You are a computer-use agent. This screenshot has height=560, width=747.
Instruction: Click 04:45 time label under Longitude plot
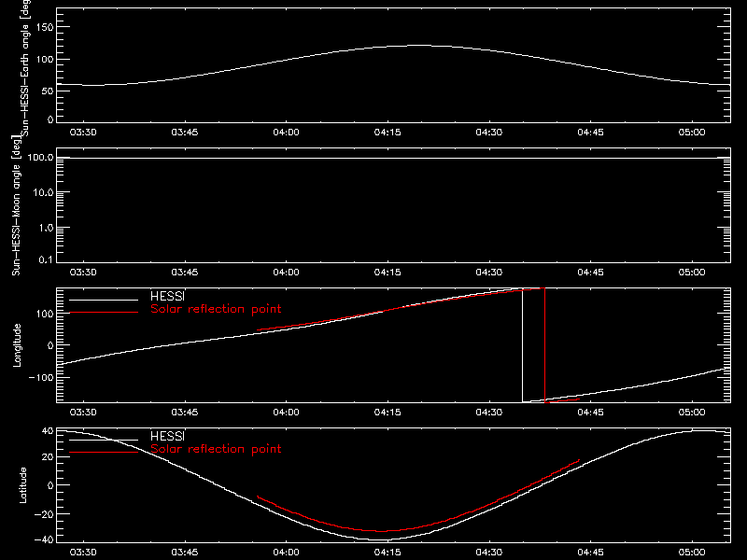pos(591,413)
